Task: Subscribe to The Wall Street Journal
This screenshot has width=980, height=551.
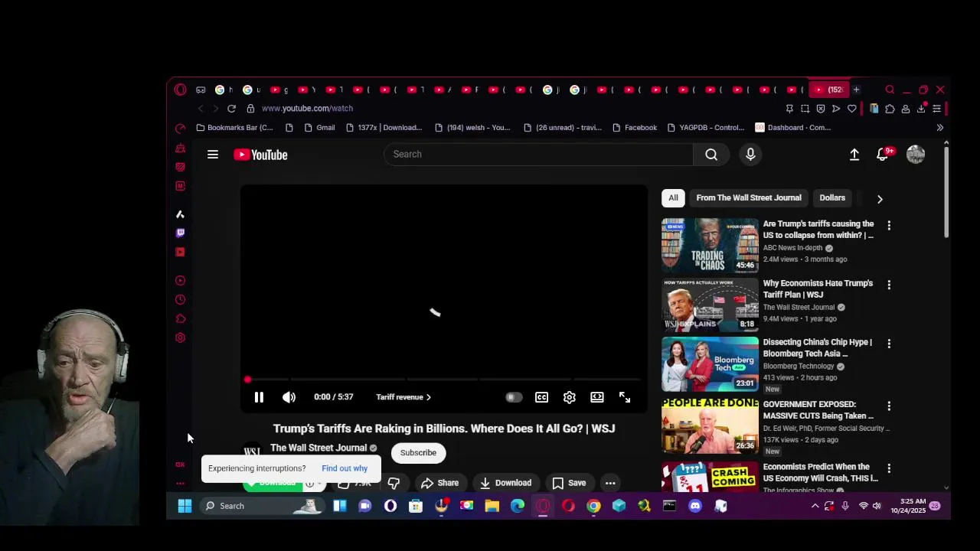Action: [x=418, y=452]
